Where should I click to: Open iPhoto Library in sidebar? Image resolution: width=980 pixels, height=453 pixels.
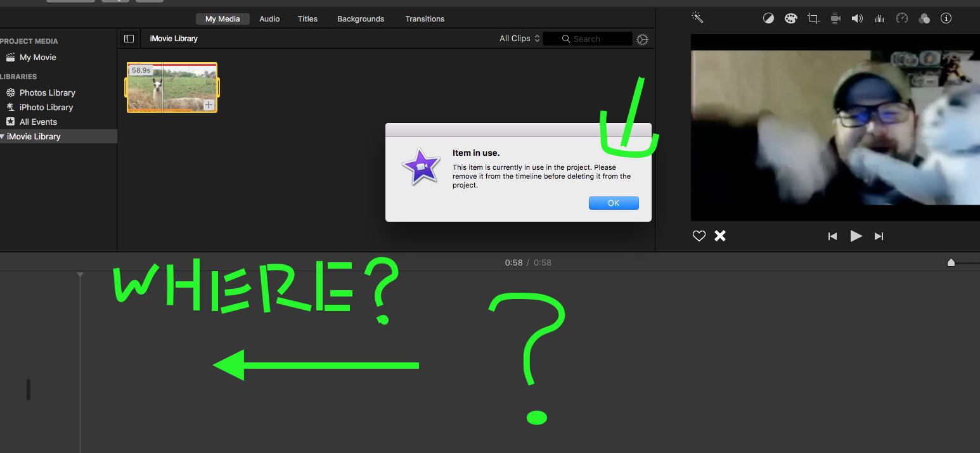[46, 107]
